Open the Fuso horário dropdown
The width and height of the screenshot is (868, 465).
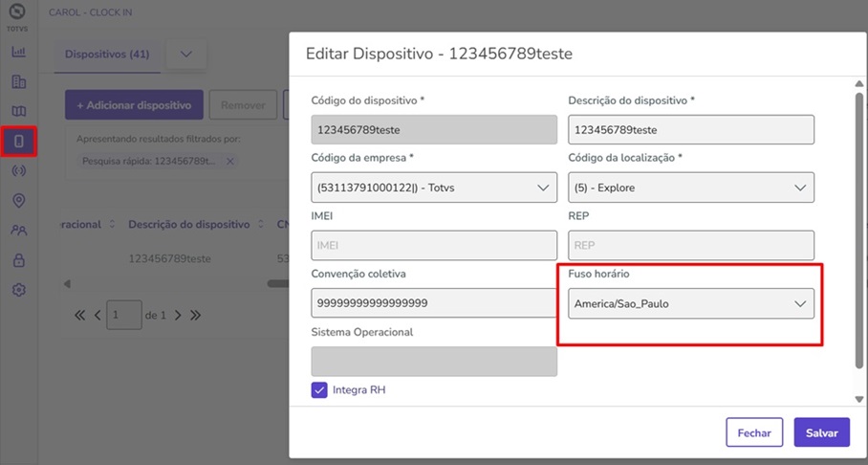[691, 303]
